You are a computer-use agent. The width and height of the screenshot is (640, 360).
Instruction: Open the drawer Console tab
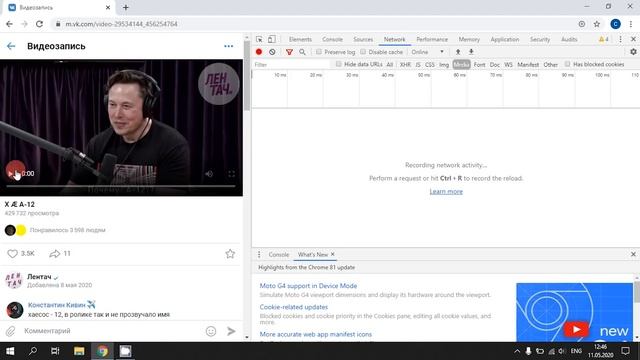tap(279, 254)
